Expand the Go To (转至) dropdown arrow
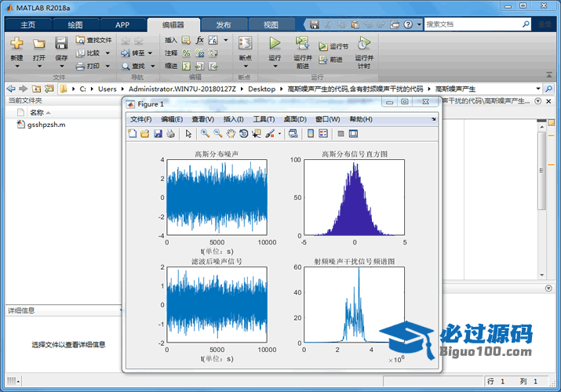This screenshot has height=392, width=561. click(x=151, y=53)
